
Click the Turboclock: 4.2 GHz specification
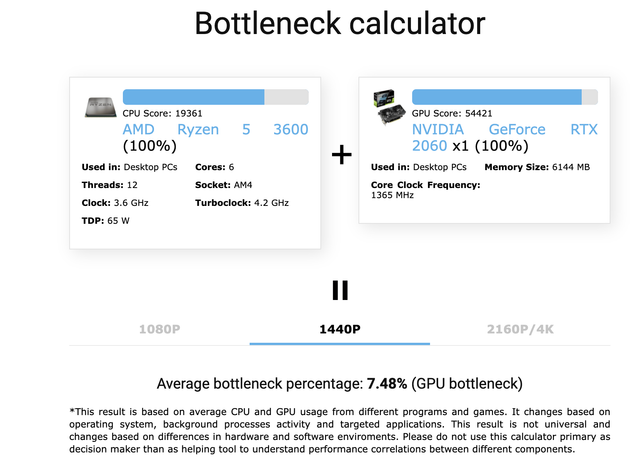(242, 203)
